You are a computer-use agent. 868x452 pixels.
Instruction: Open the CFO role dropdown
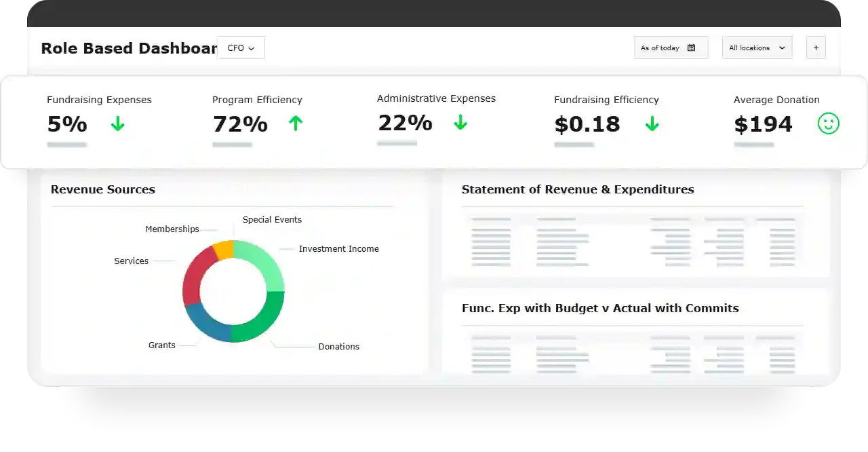[x=241, y=48]
